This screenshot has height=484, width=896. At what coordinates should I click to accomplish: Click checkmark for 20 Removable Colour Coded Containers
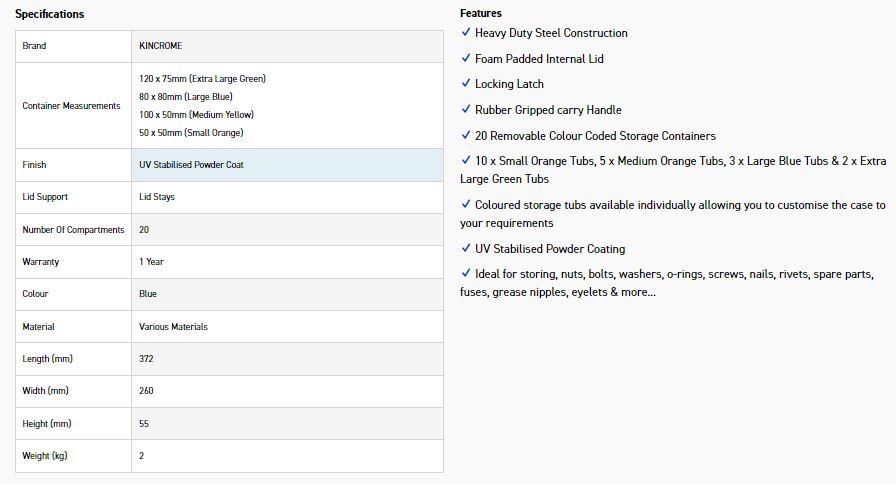coord(466,135)
